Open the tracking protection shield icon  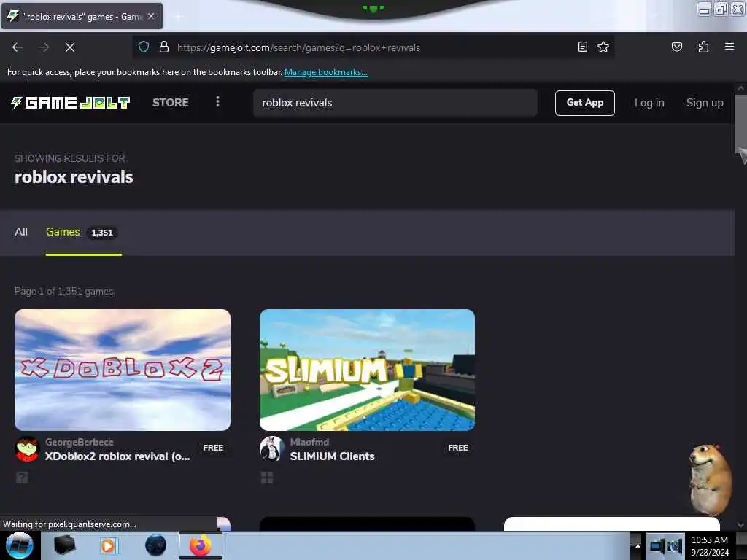(144, 47)
